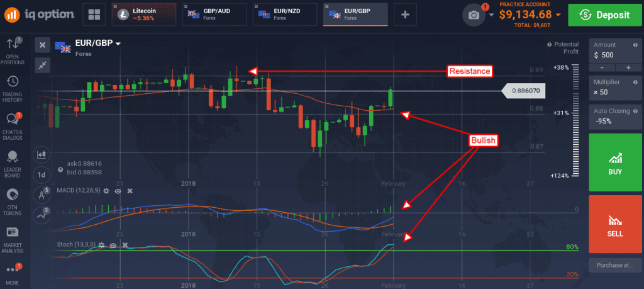Screen dimensions: 644x289
Task: Open OTN Tokens in the sidebar
Action: click(13, 201)
